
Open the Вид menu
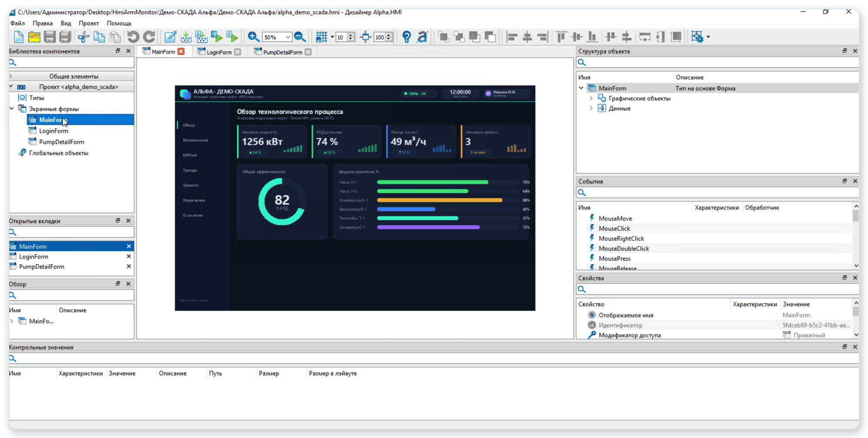(66, 23)
